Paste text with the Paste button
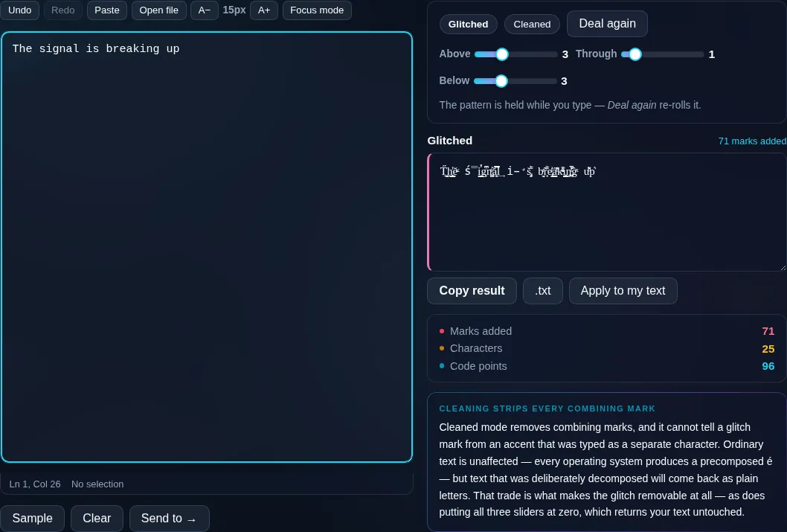Screen dimensions: 787x532 (x=107, y=10)
